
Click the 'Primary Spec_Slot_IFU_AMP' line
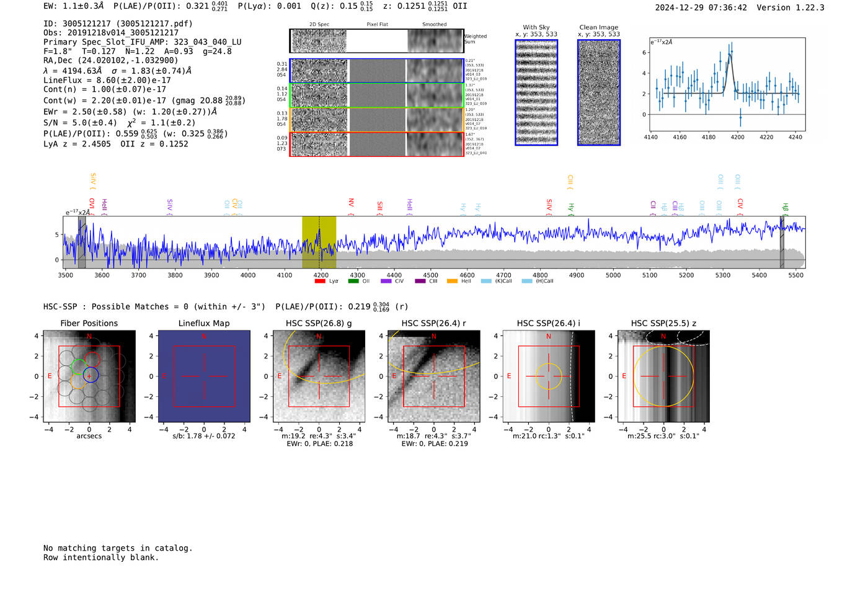[143, 42]
